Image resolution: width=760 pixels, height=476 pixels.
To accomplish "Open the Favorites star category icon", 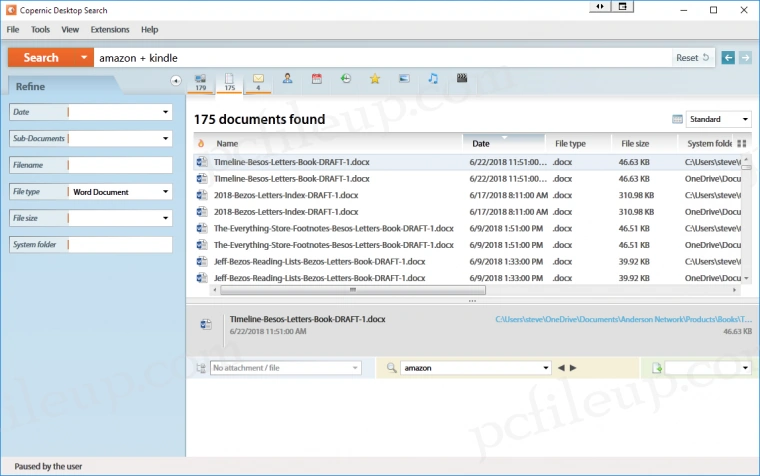I will [x=375, y=79].
